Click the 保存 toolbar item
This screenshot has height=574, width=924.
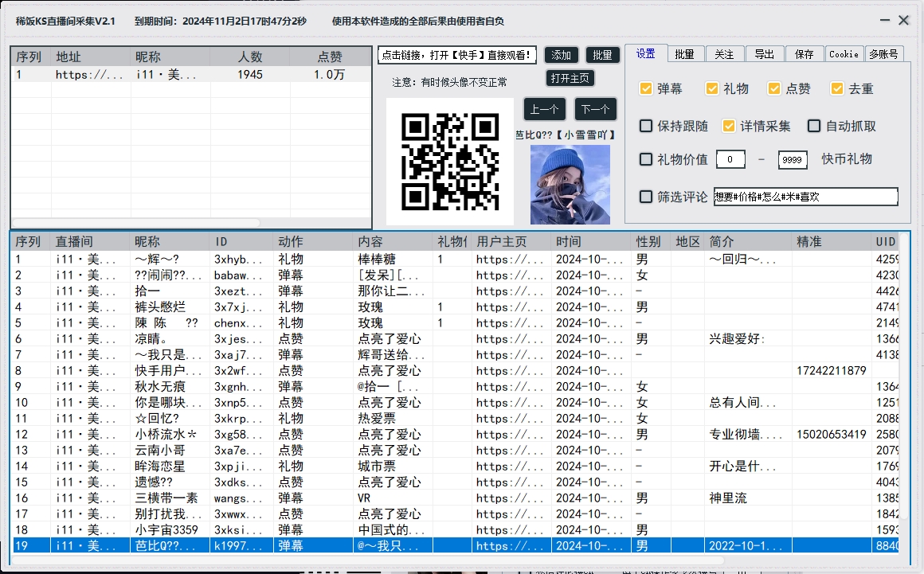803,53
